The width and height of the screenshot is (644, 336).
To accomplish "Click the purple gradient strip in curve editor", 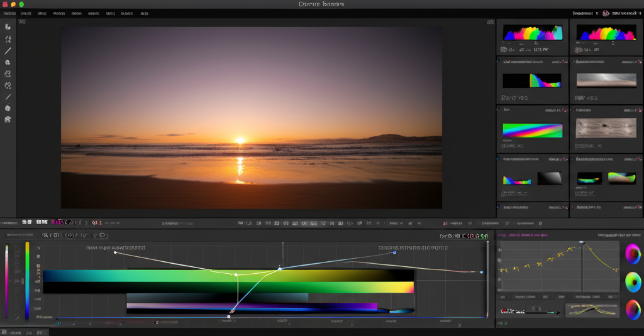I will [x=252, y=306].
